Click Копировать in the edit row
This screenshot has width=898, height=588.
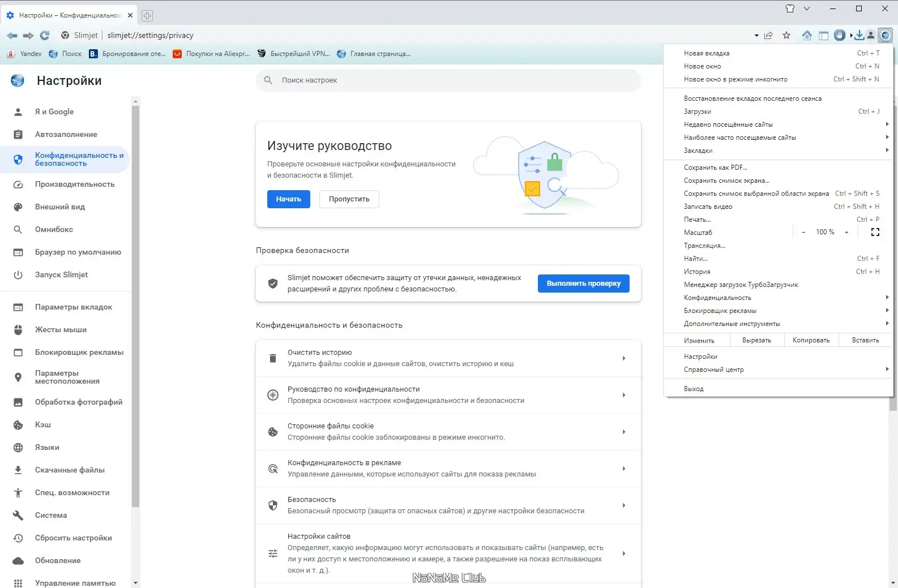(811, 340)
